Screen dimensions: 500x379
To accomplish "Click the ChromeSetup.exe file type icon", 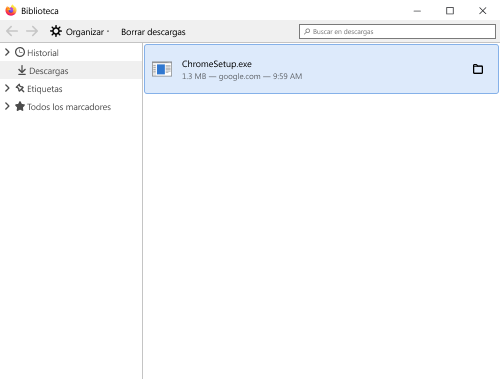I will tap(162, 69).
